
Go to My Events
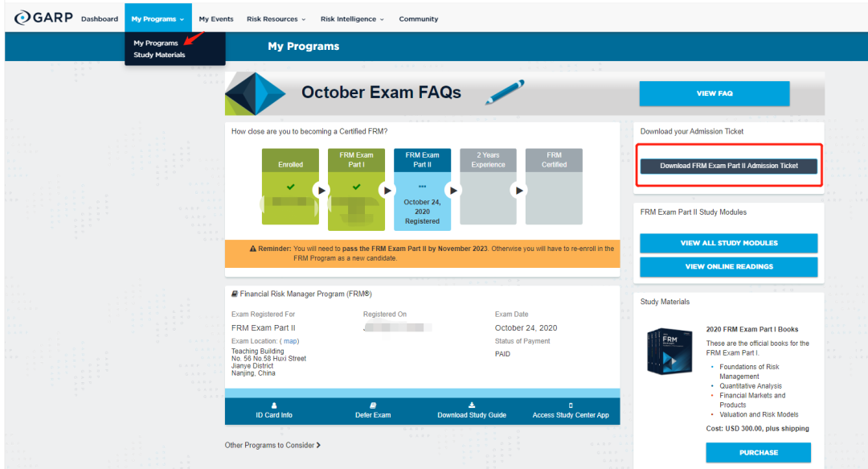coord(216,19)
